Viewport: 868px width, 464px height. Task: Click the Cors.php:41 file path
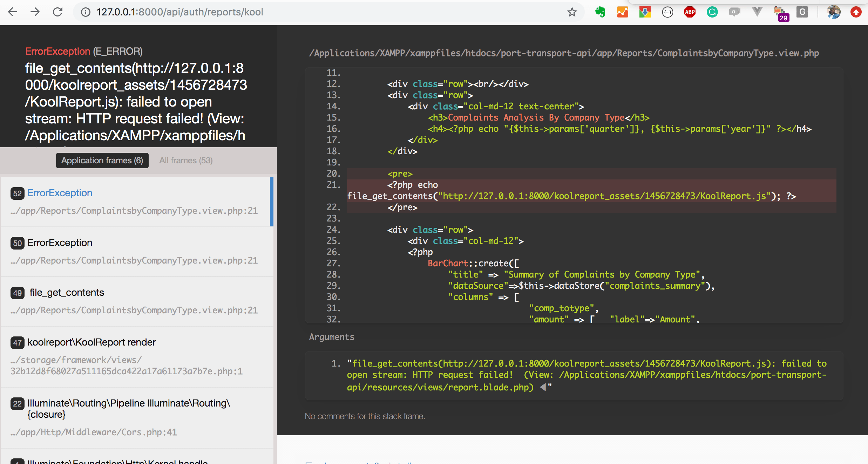click(x=94, y=432)
